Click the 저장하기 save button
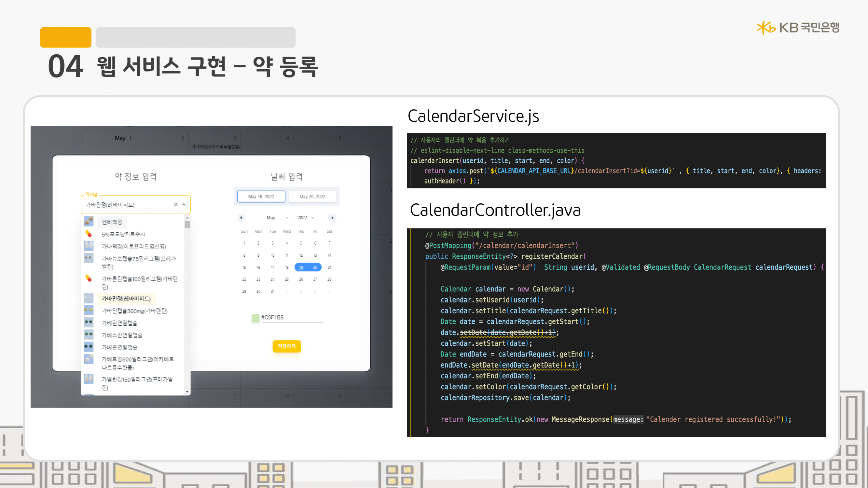Image resolution: width=868 pixels, height=488 pixels. [x=286, y=346]
